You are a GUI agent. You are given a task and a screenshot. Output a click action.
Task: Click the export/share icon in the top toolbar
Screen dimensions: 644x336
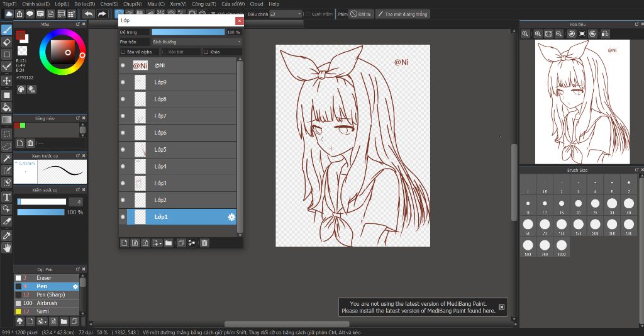coord(19,14)
